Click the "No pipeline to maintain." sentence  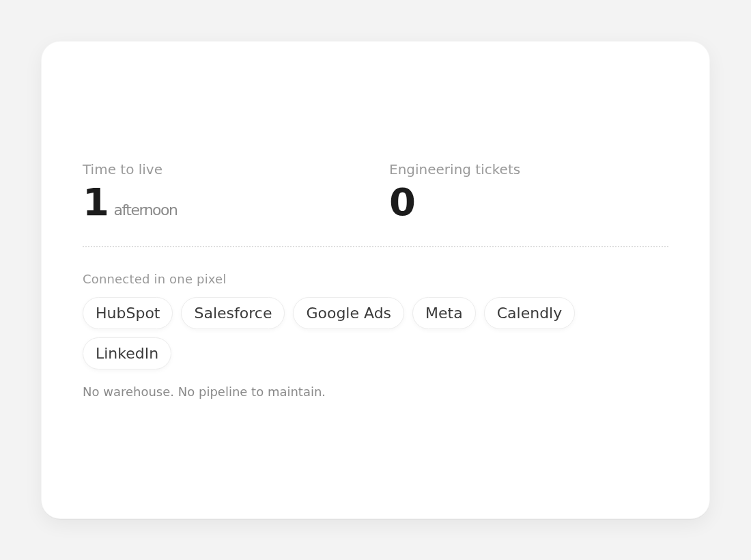click(x=251, y=392)
